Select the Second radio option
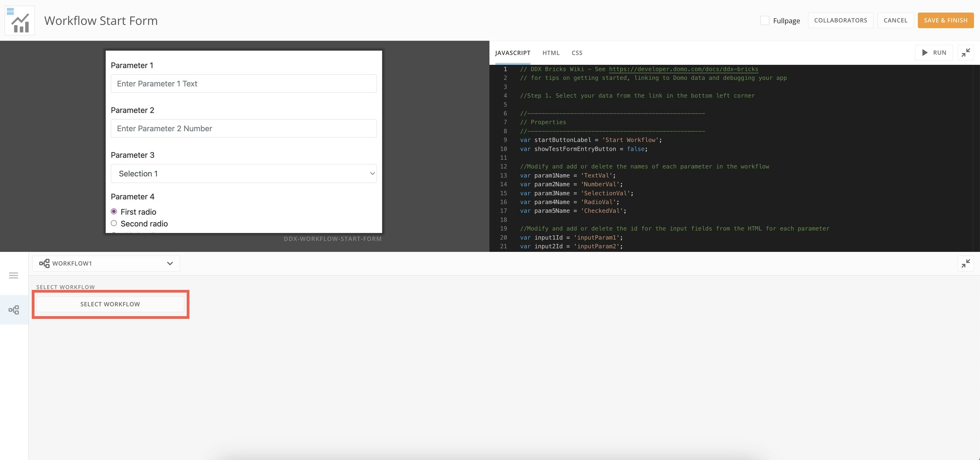 (x=114, y=223)
